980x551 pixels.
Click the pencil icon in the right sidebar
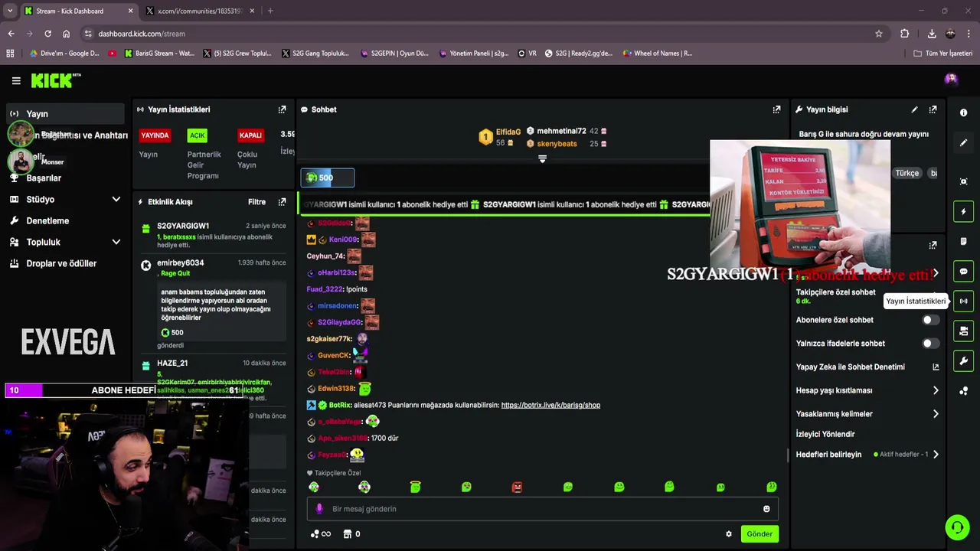coord(964,142)
